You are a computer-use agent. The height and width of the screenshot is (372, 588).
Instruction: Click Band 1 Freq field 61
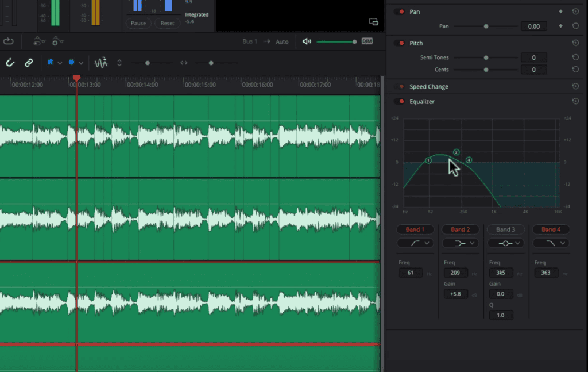click(411, 273)
